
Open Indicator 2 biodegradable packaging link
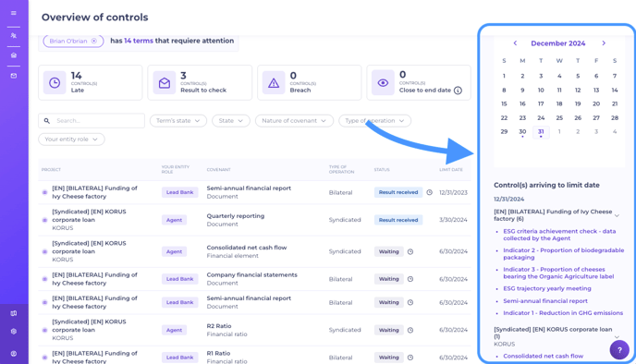[563, 254]
